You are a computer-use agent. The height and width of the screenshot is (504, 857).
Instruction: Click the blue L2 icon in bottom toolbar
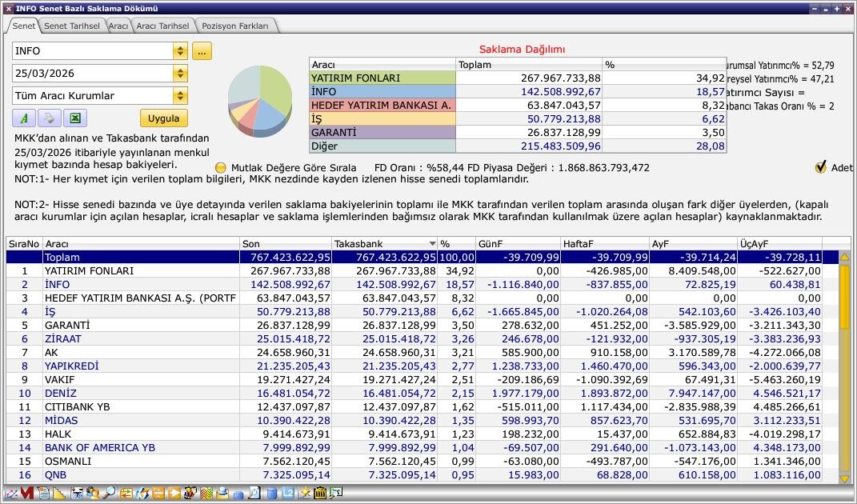[x=287, y=494]
